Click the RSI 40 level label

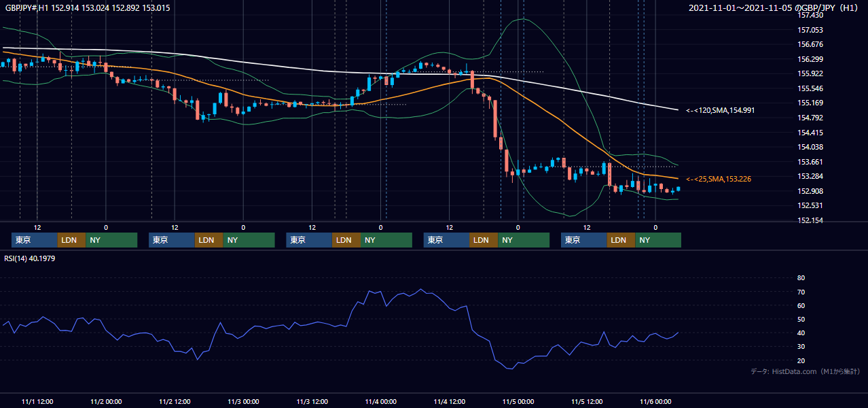(x=801, y=333)
